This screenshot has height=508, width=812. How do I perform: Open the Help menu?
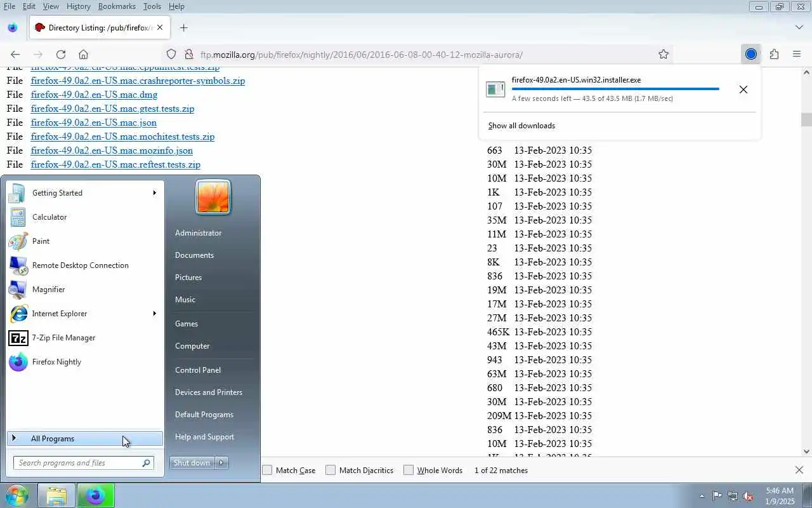176,6
